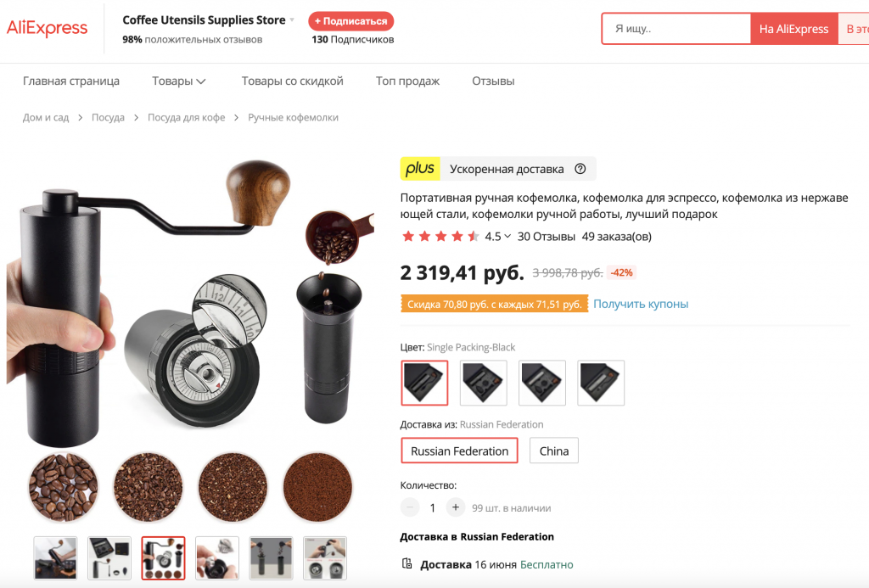
Task: Choose the fourth color variant thumbnail
Action: coord(601,383)
